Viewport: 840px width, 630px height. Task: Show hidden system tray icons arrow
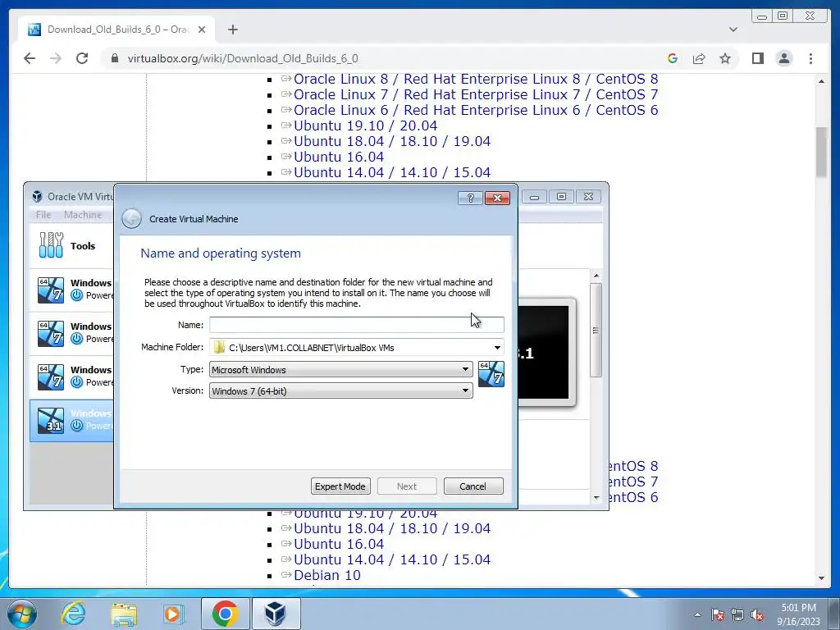[697, 614]
